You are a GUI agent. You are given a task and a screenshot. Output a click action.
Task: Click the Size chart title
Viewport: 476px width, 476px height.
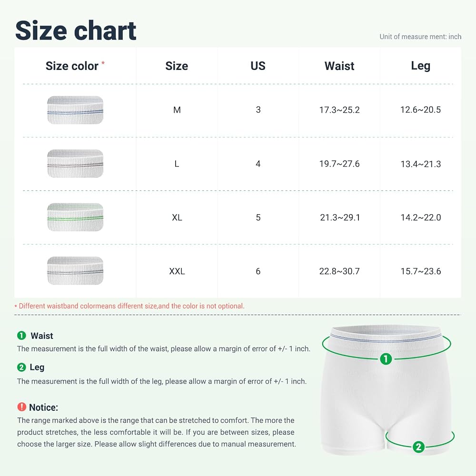pos(76,30)
